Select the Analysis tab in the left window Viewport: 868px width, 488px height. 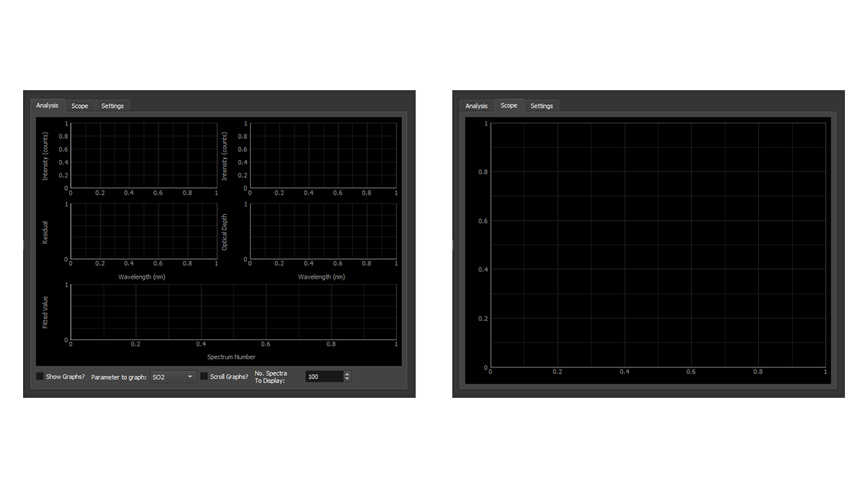(47, 105)
